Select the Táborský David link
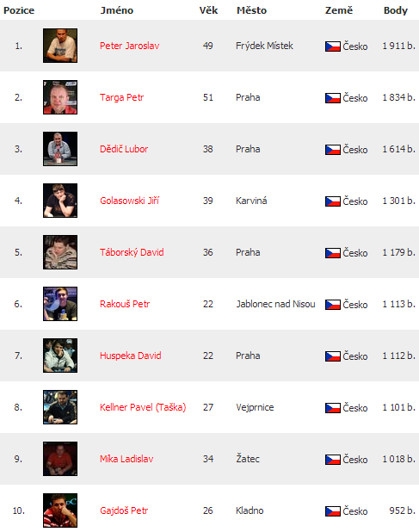Image resolution: width=419 pixels, height=532 pixels. click(x=132, y=252)
